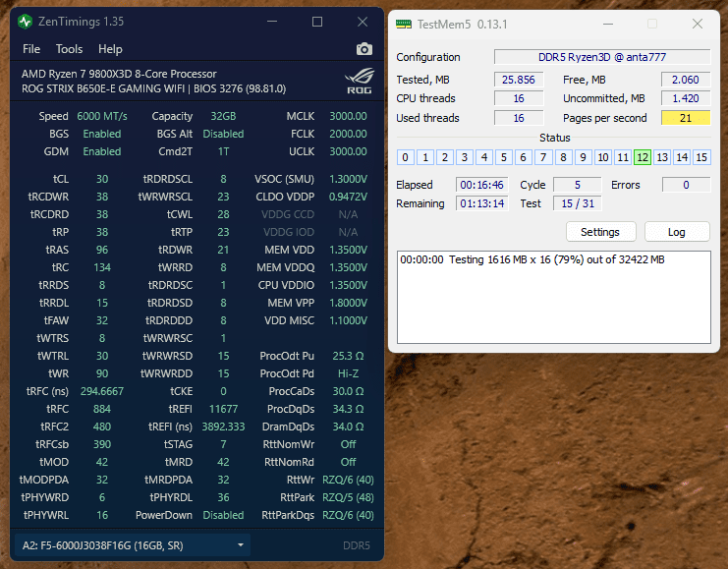Click the ZenTimings app logo icon
This screenshot has width=728, height=569.
tap(26, 22)
